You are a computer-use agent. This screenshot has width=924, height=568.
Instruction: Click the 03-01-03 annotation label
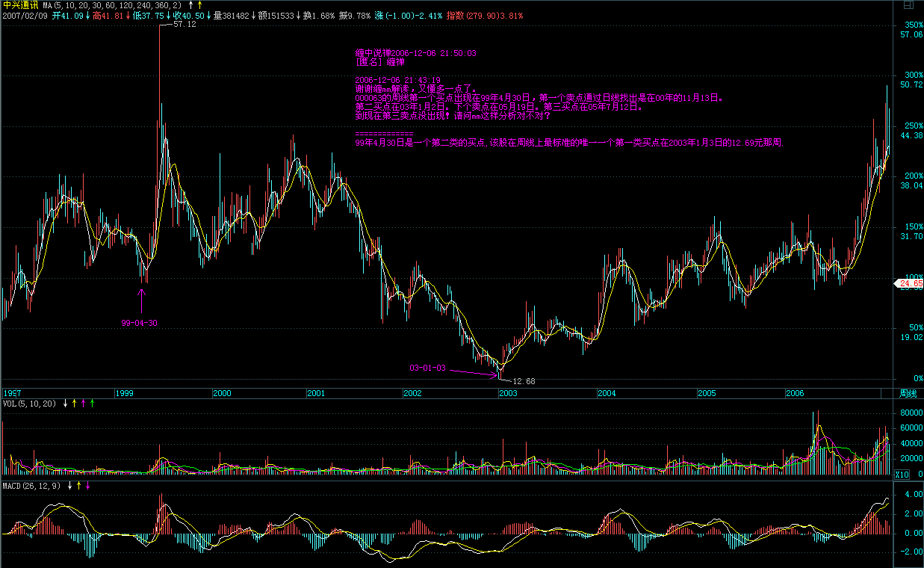click(427, 368)
